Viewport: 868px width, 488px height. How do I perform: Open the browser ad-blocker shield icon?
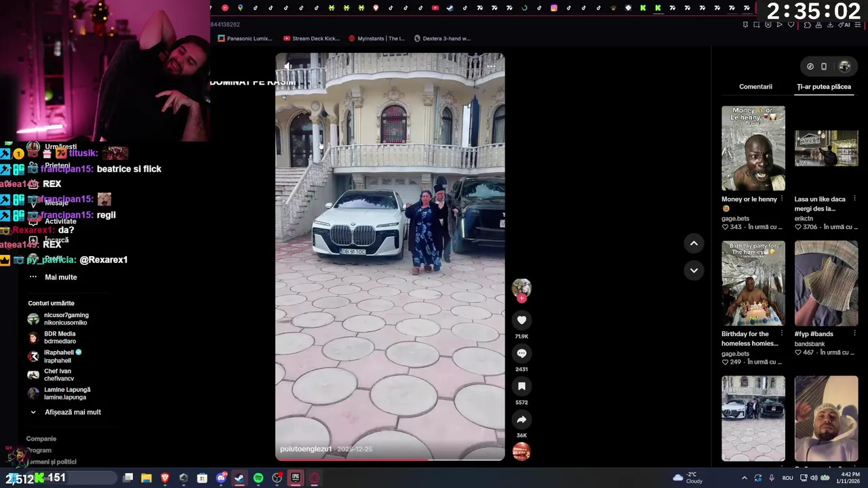tap(768, 25)
